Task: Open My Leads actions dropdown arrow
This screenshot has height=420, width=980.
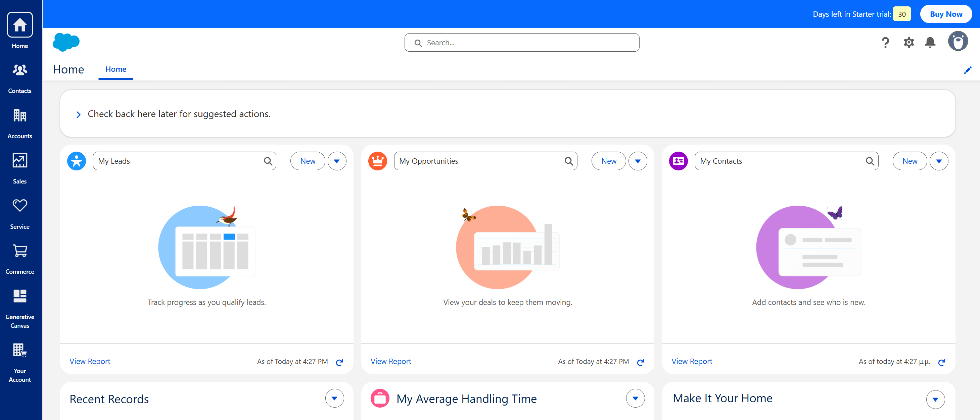Action: 337,161
